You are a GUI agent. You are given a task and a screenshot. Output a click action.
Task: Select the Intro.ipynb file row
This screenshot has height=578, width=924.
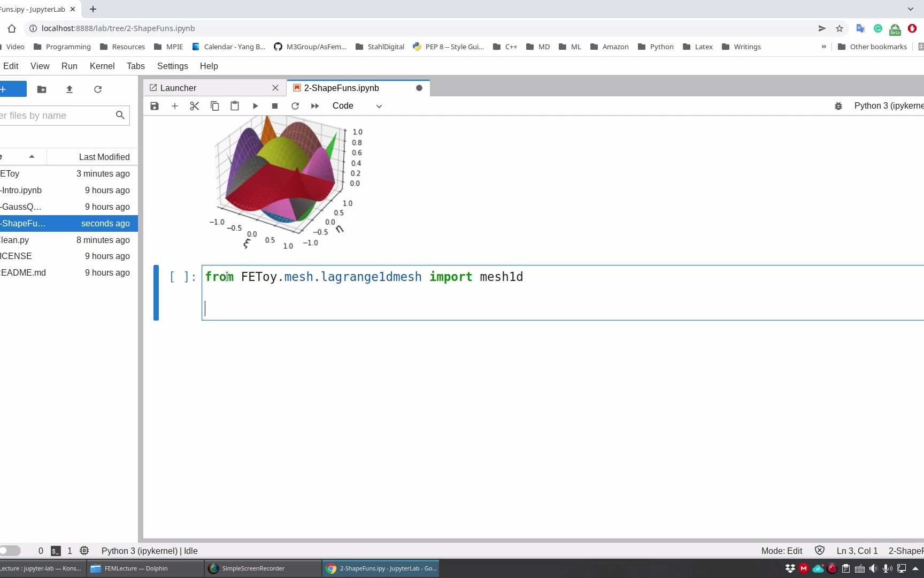point(69,190)
